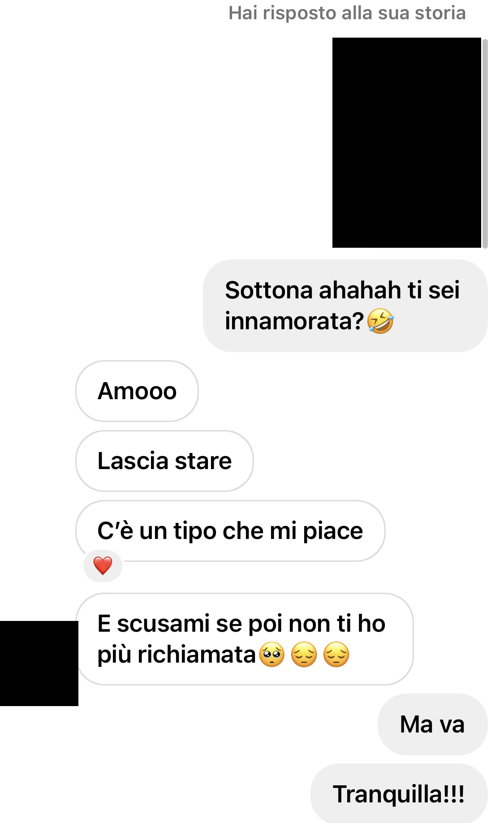Screen dimensions: 504x823
Task: Open the blacked-out sender avatar
Action: 39,663
